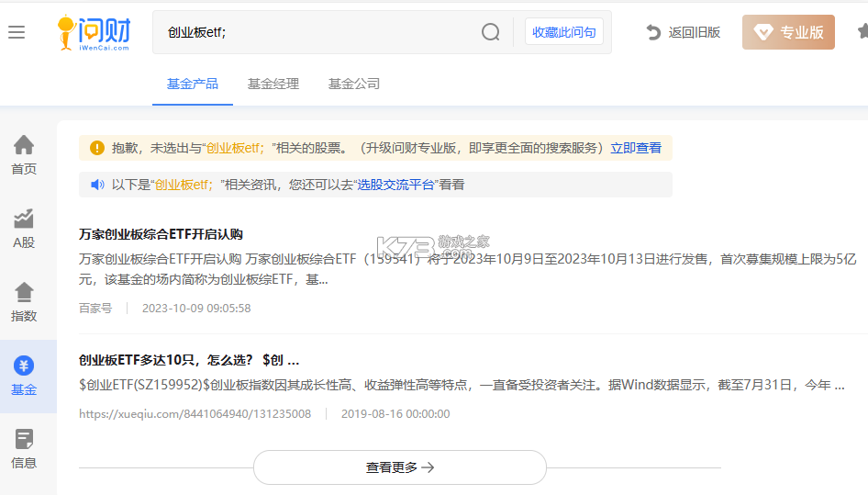This screenshot has width=868, height=495.
Task: Click 专业版 upgrade button
Action: 788,32
